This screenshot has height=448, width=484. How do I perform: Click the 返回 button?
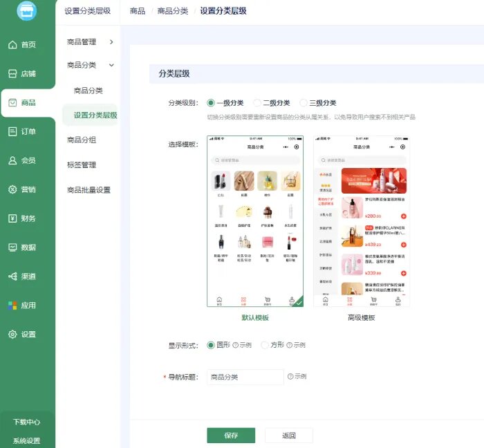point(289,436)
